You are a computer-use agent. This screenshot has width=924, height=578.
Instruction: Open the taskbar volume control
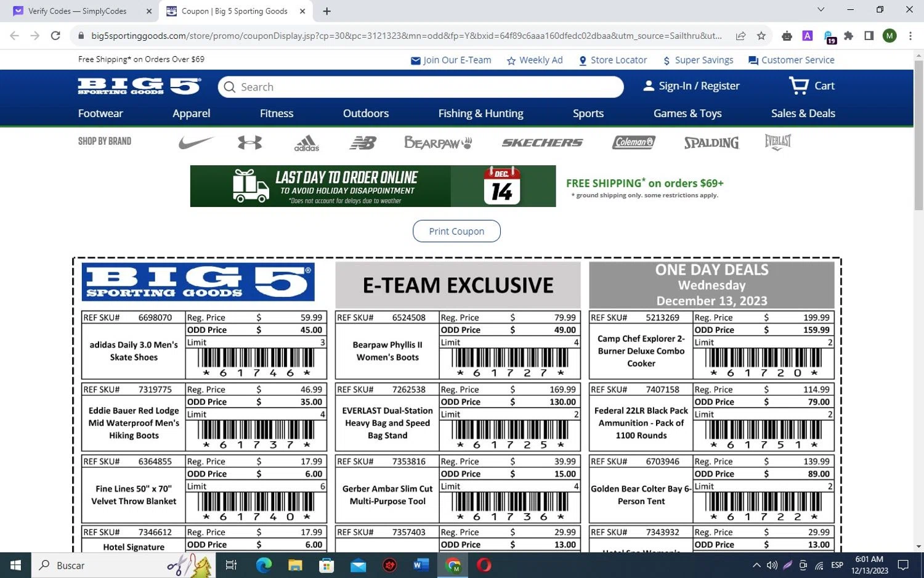click(772, 565)
